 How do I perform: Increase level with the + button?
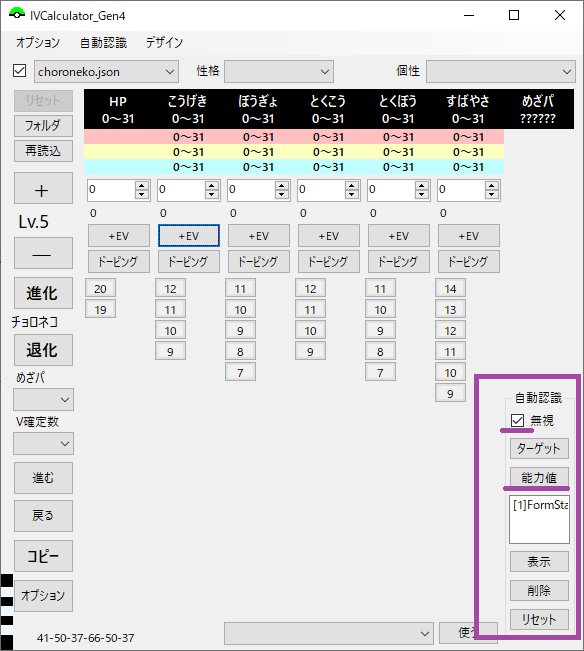(x=43, y=188)
